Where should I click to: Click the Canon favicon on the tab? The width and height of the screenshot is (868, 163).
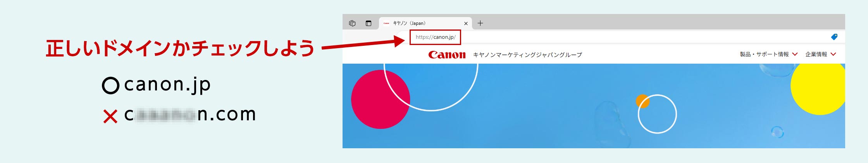point(386,23)
